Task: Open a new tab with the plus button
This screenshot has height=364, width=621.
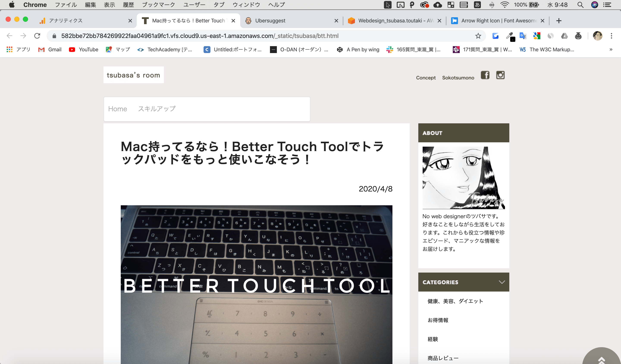Action: 559,21
